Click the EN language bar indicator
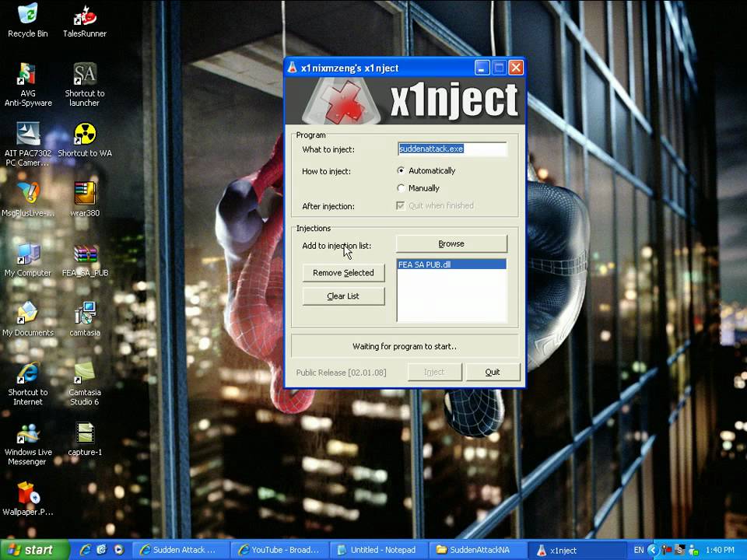Viewport: 747px width, 560px height. pos(639,550)
